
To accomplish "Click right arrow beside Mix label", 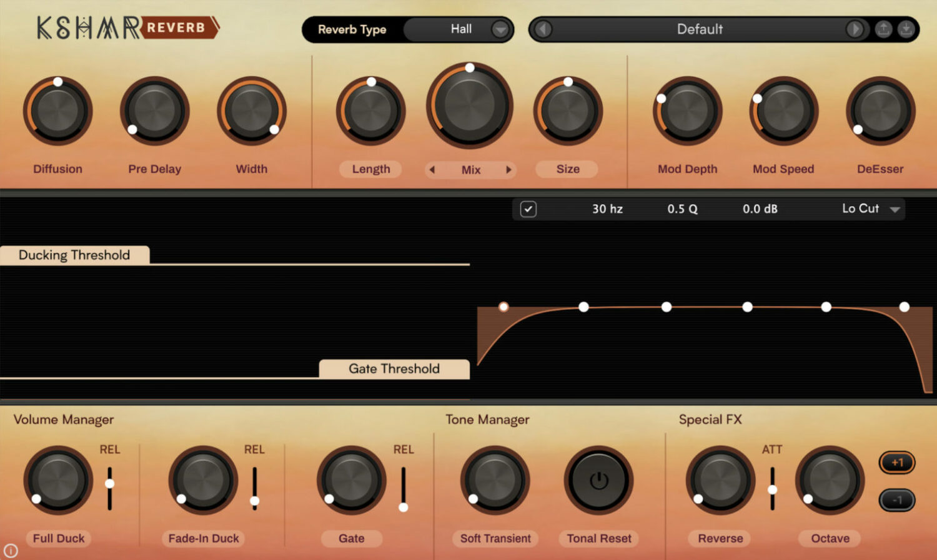I will [x=508, y=170].
